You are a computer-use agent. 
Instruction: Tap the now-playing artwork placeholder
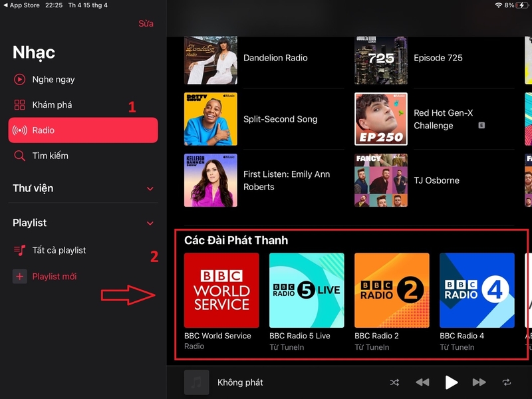pyautogui.click(x=196, y=382)
